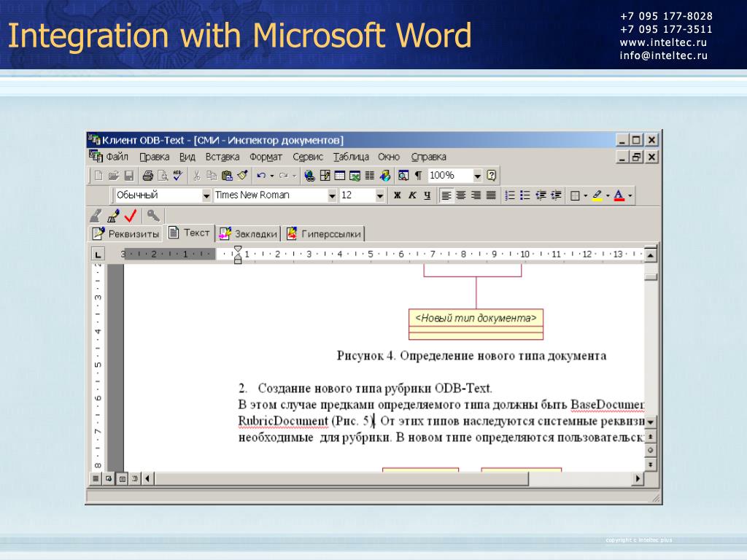The height and width of the screenshot is (560, 747).
Task: Click the Copy icon
Action: pos(212,176)
